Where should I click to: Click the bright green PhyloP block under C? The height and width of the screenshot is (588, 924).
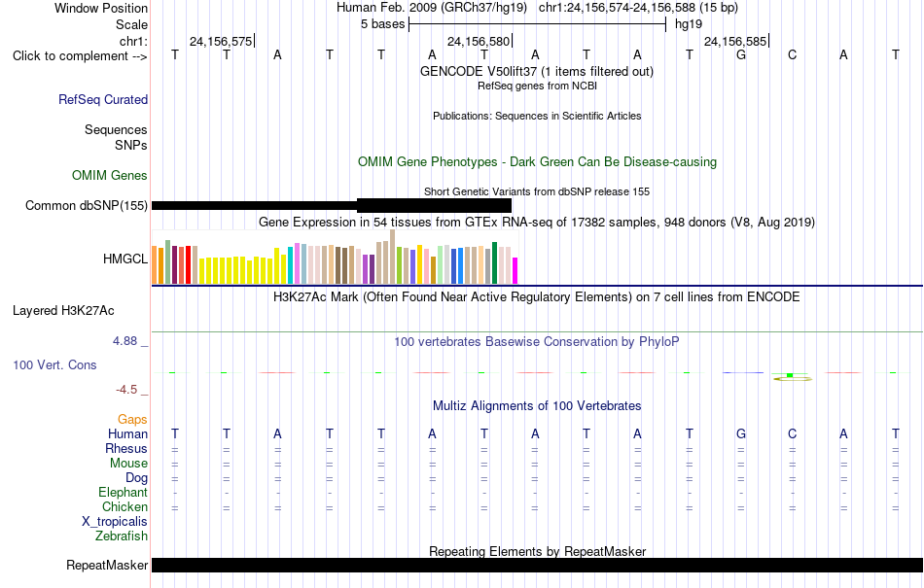point(790,375)
